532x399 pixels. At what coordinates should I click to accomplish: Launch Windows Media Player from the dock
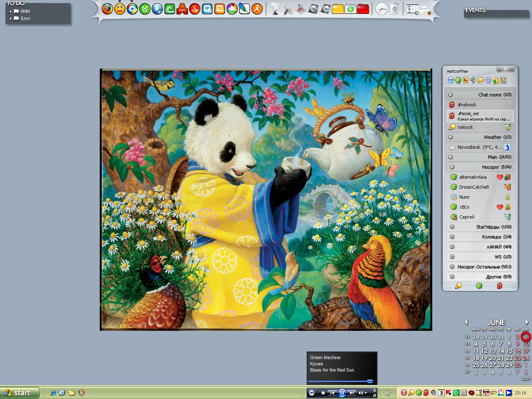pos(132,9)
